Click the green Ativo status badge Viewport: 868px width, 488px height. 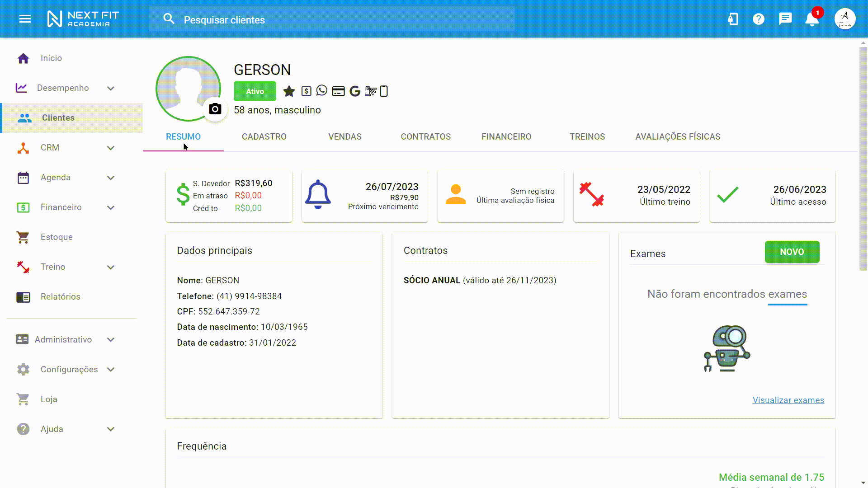point(255,91)
